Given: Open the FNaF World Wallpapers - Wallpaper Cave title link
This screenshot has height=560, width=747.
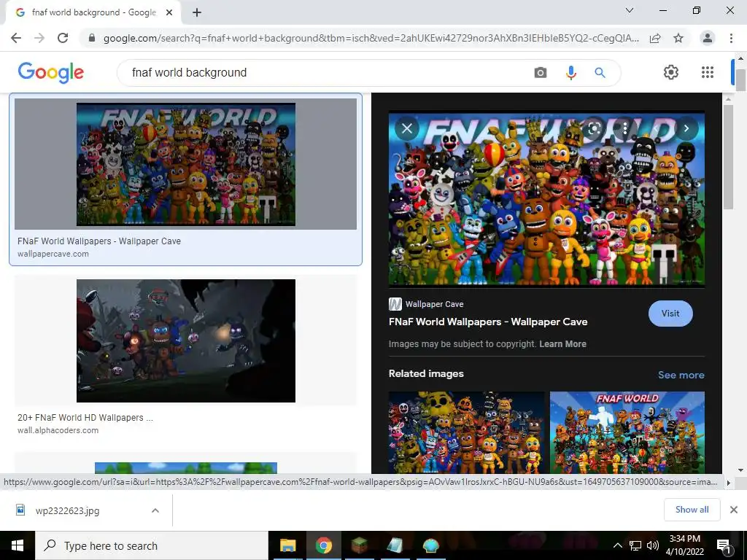Looking at the screenshot, I should pyautogui.click(x=488, y=322).
